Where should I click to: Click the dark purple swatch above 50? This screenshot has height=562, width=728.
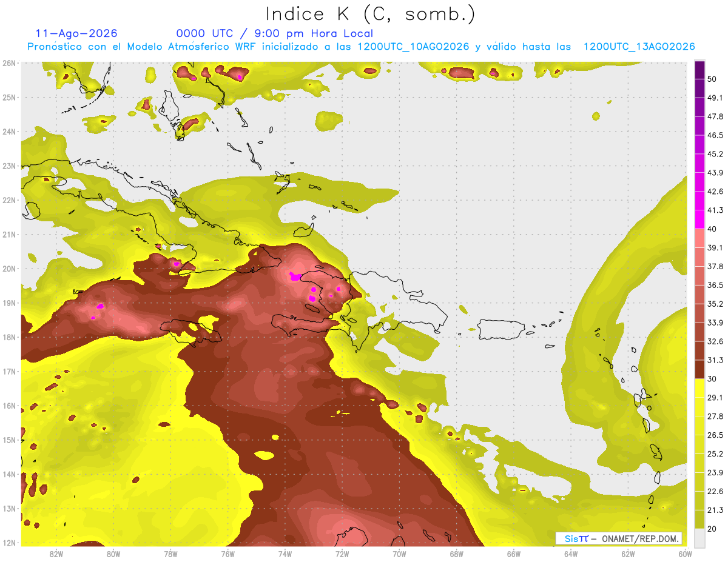699,70
